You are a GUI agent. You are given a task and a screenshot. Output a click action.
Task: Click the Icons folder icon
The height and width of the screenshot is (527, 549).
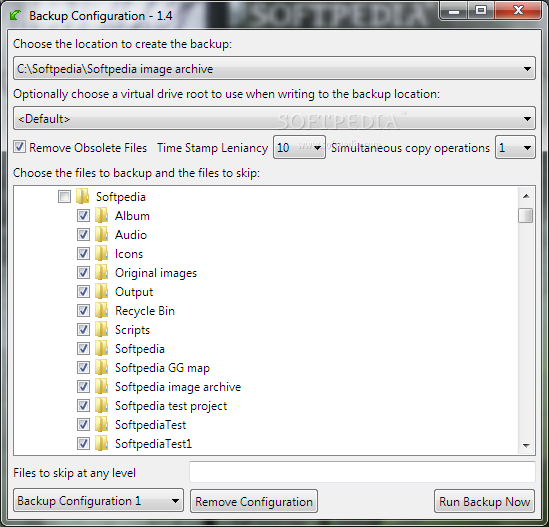click(x=102, y=253)
